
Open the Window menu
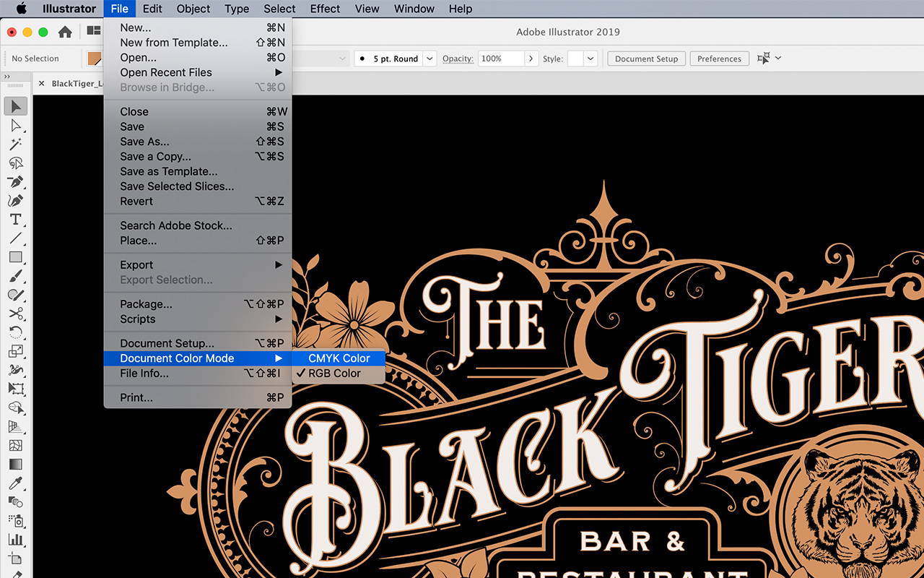[414, 9]
